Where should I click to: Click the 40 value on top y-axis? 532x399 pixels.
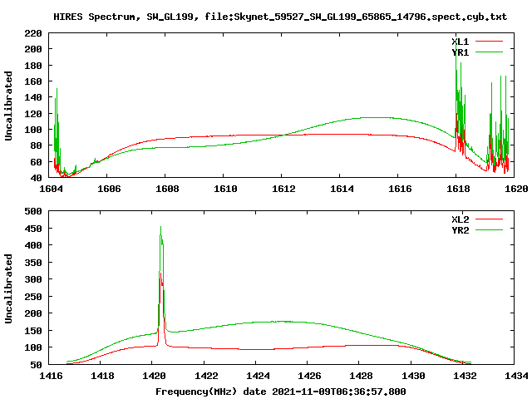36,178
